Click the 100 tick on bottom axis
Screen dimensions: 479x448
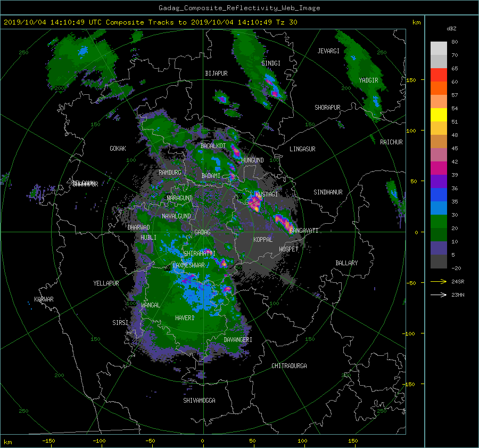302,441
